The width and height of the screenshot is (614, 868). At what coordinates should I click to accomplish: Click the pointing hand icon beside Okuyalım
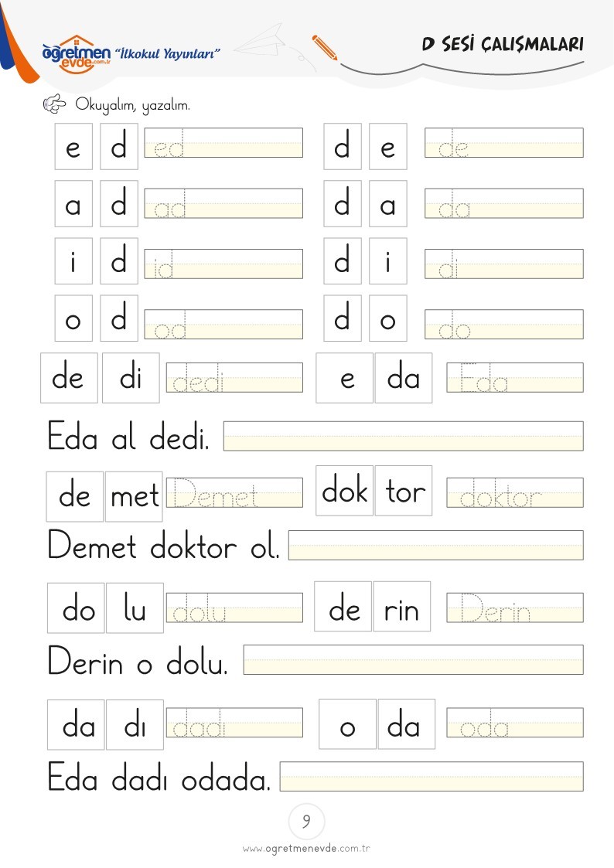pos(54,104)
